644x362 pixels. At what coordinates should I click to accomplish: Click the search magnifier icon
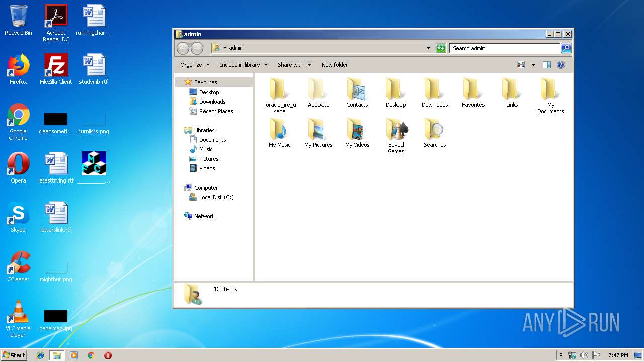pyautogui.click(x=566, y=48)
